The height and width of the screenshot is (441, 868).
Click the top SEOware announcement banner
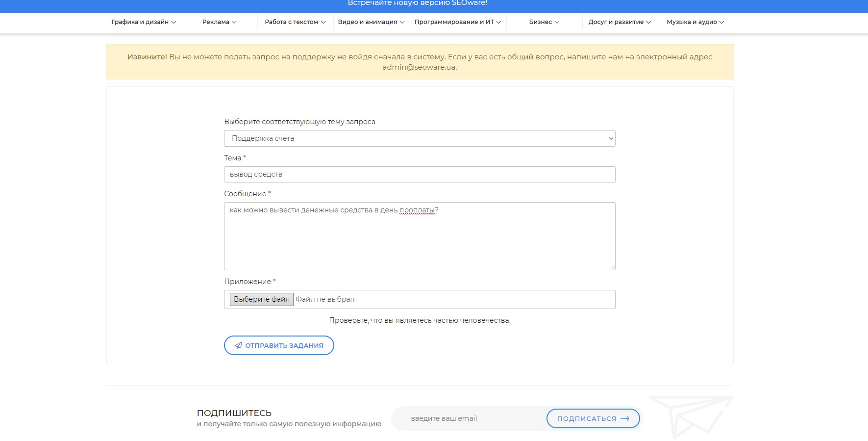pyautogui.click(x=418, y=4)
